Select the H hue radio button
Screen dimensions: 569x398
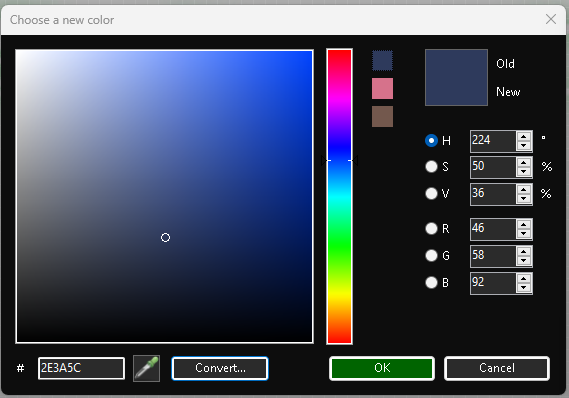click(431, 140)
